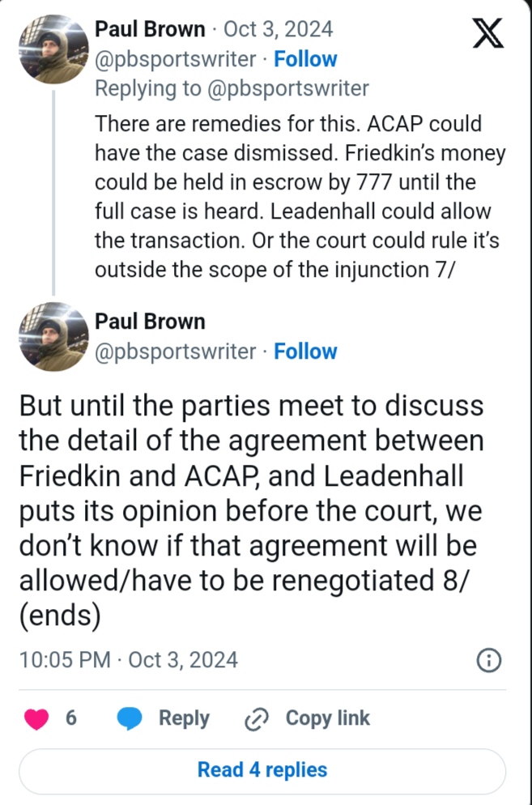Open the Read 4 replies button
The height and width of the screenshot is (805, 532).
pyautogui.click(x=262, y=769)
